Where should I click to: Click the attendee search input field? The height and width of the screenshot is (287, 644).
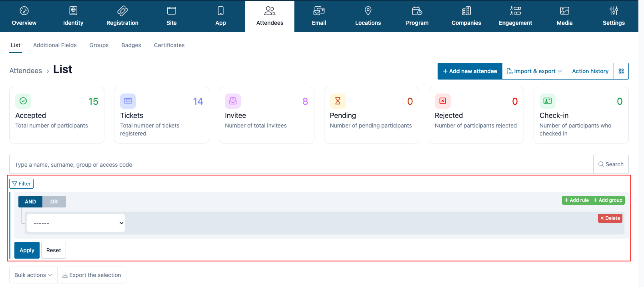click(301, 164)
